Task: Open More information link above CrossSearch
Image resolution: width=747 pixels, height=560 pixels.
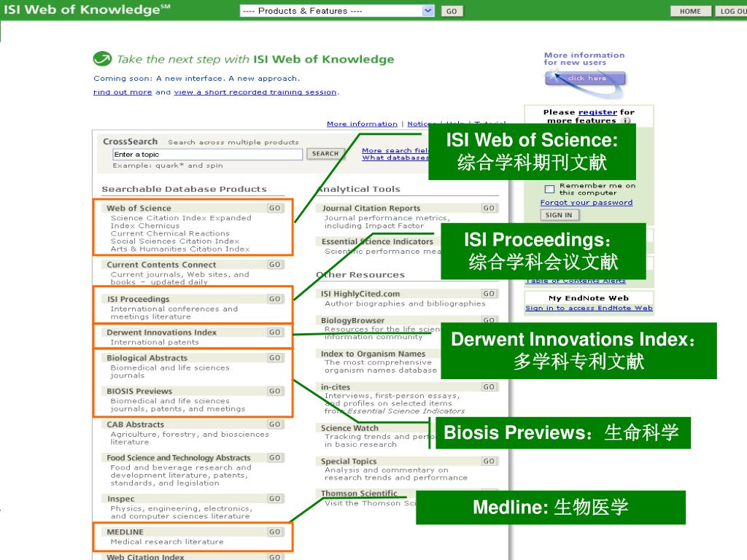Action: click(362, 124)
